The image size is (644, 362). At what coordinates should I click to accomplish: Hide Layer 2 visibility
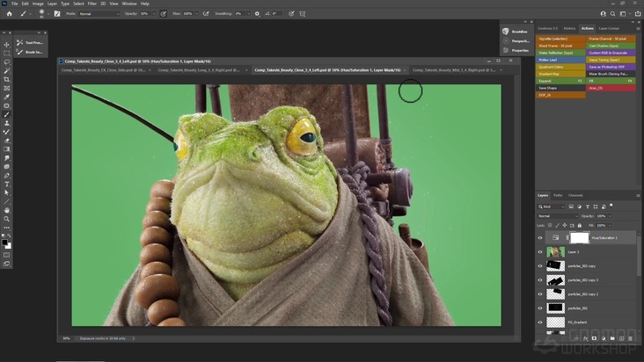point(540,252)
